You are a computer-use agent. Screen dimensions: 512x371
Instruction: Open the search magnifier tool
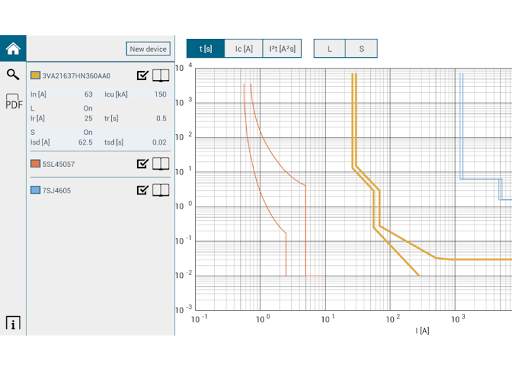point(13,74)
